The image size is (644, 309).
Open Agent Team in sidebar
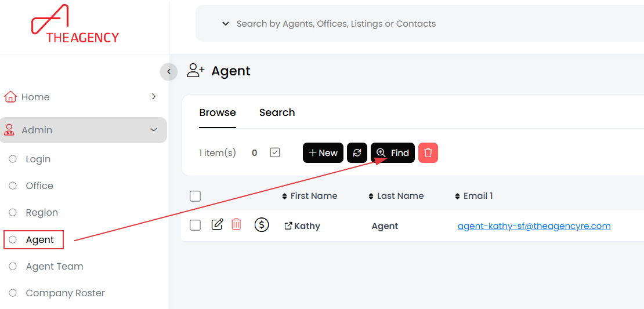(x=55, y=266)
